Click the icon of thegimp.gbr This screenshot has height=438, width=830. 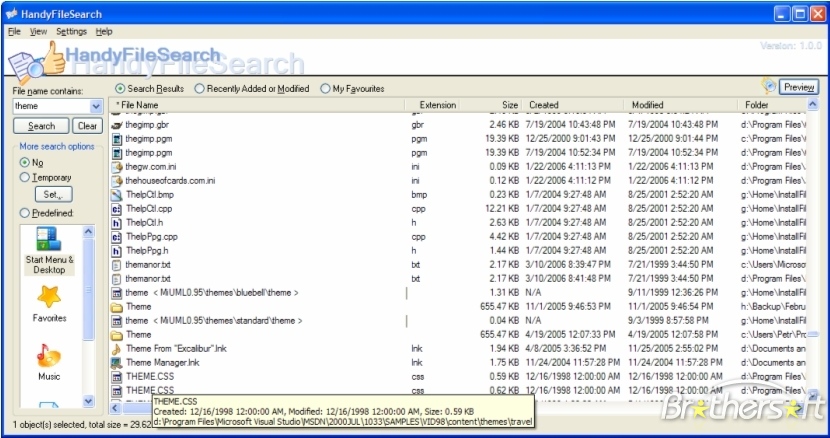(116, 125)
